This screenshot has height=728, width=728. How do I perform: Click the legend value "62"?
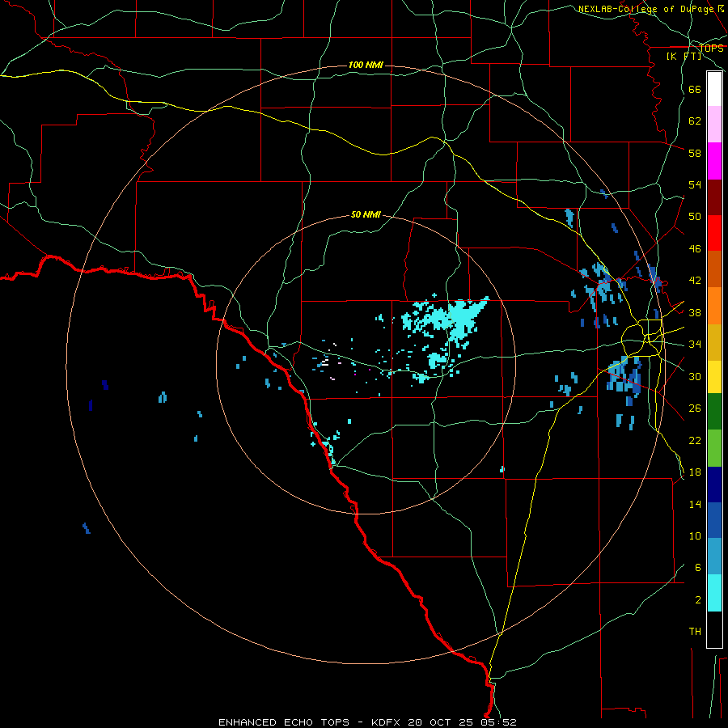click(695, 121)
